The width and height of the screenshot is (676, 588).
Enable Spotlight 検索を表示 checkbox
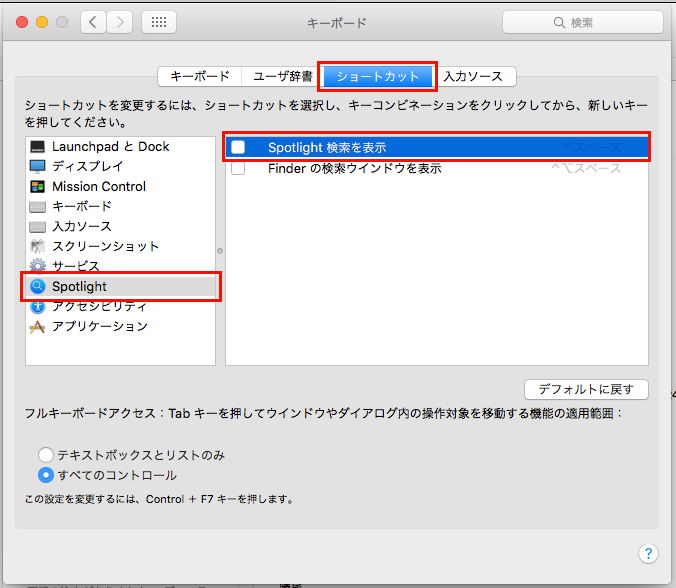point(238,147)
